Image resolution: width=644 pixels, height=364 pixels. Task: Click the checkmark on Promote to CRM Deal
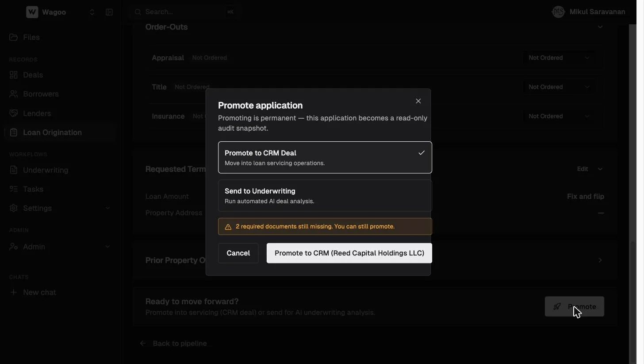point(422,153)
